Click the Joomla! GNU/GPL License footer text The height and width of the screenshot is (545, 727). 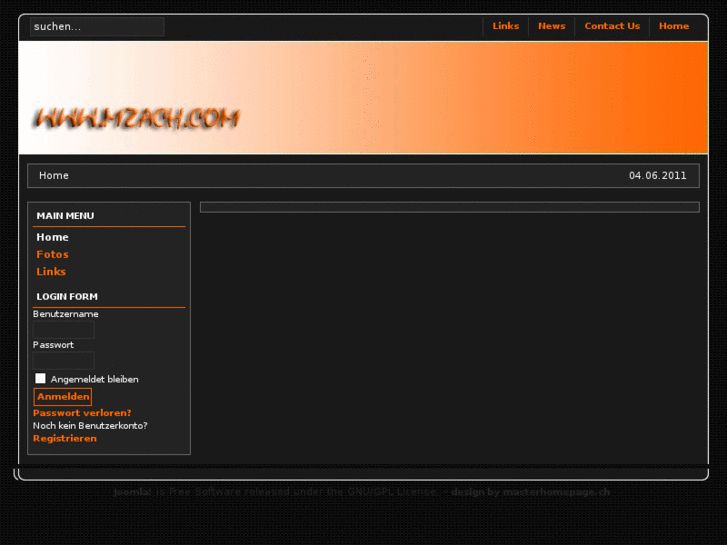click(x=275, y=492)
